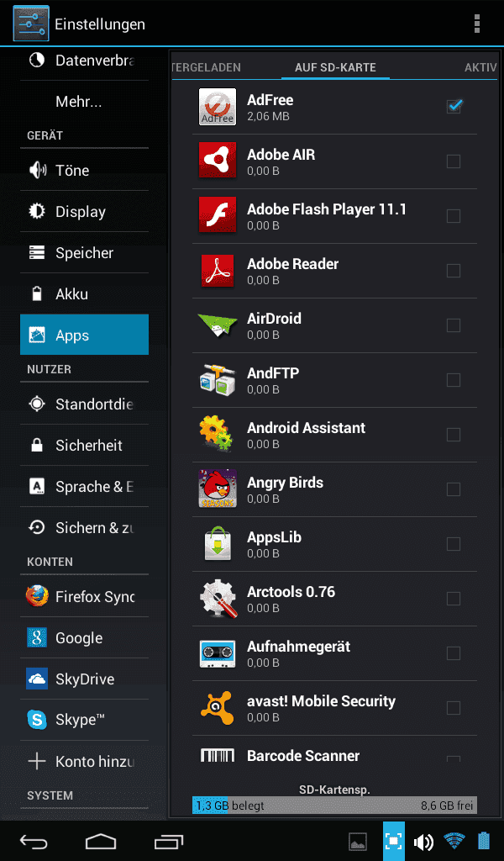Open the Adobe Flash Player 11.1 entry

334,216
